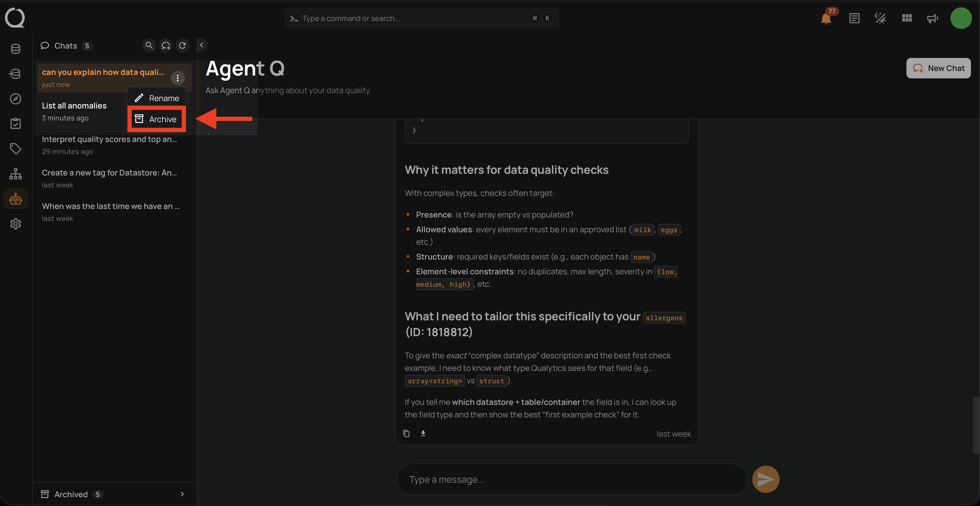Open the Explore compass in left navigation
The image size is (980, 506).
pos(15,99)
